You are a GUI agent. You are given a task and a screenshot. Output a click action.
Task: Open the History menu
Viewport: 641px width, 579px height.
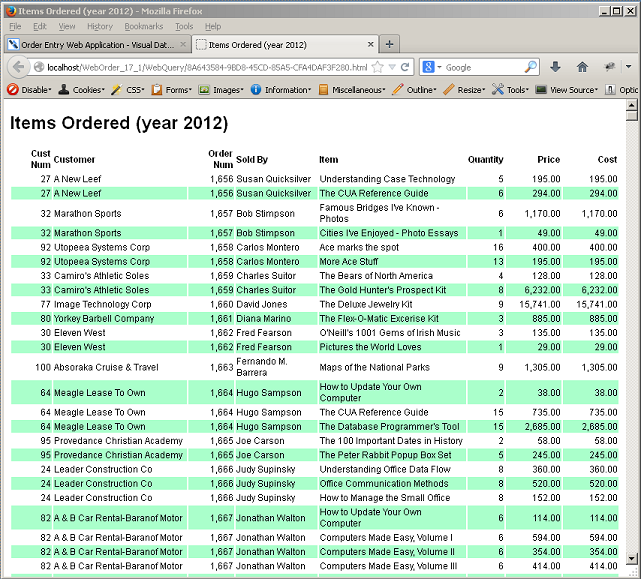click(x=100, y=26)
